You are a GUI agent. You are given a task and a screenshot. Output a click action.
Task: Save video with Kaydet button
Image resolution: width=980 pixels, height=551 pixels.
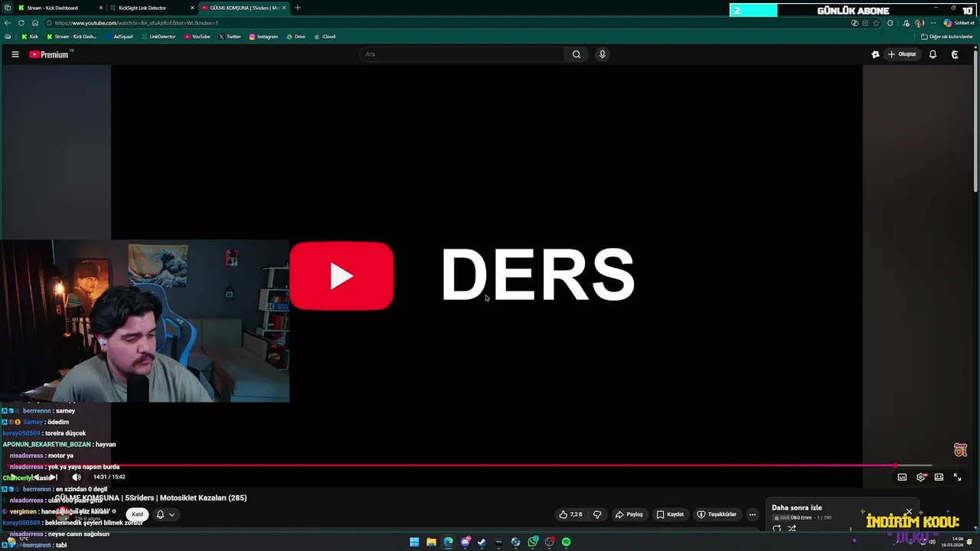(x=670, y=514)
